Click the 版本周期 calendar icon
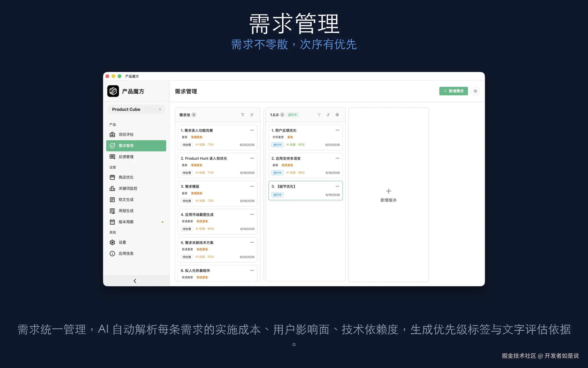This screenshot has width=588, height=368. 112,222
